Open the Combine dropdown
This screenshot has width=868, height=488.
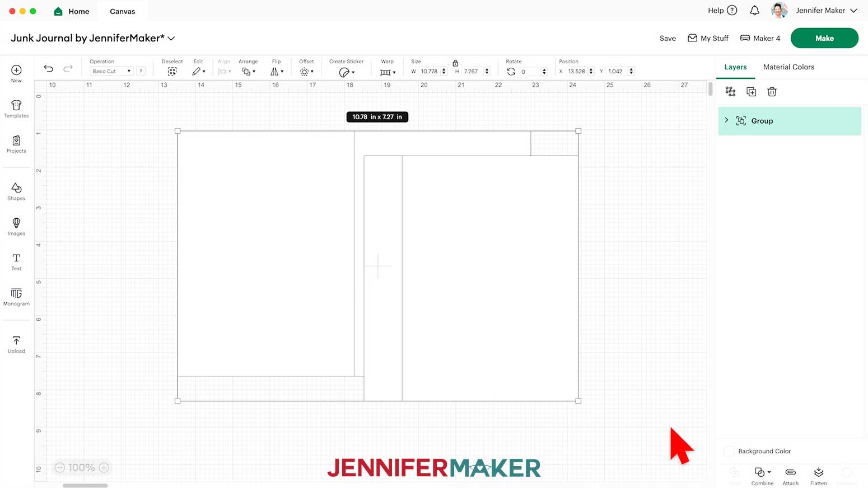point(762,476)
